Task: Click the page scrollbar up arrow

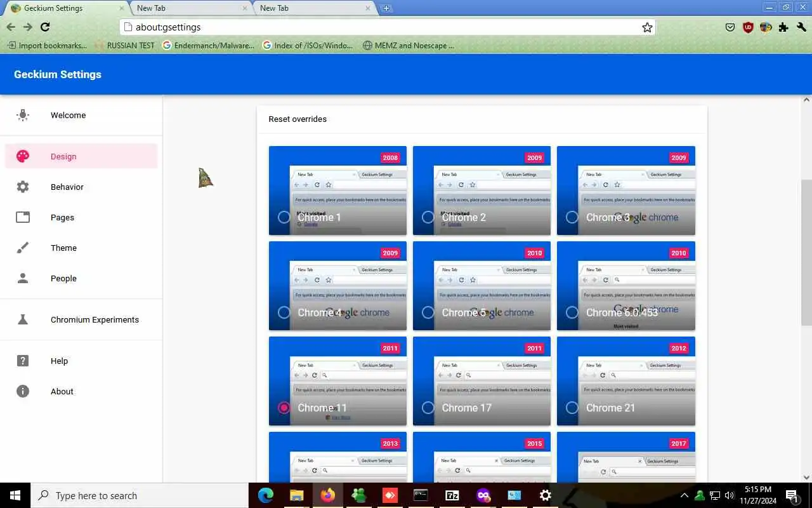Action: click(807, 100)
